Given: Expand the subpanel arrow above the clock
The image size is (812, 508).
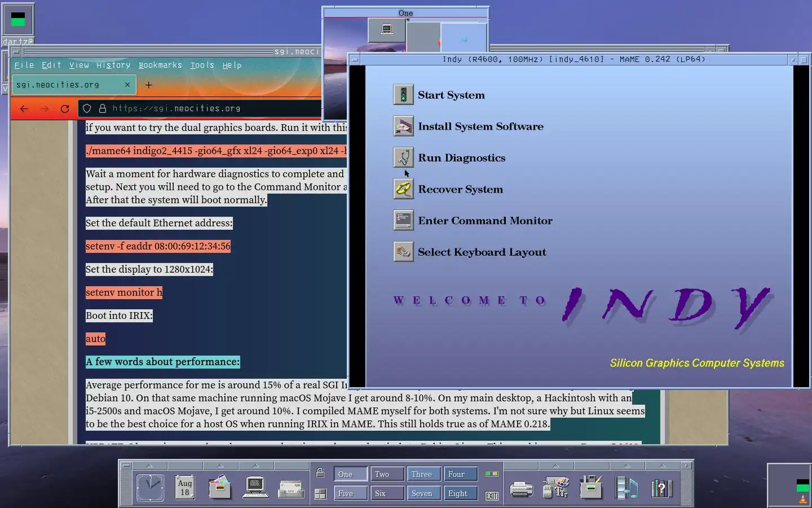Looking at the screenshot, I should tap(149, 466).
